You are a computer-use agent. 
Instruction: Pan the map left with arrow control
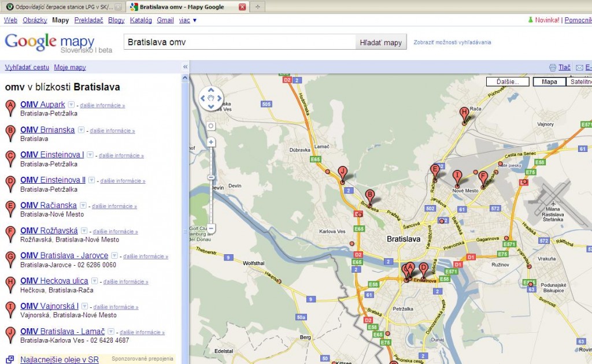[x=203, y=98]
